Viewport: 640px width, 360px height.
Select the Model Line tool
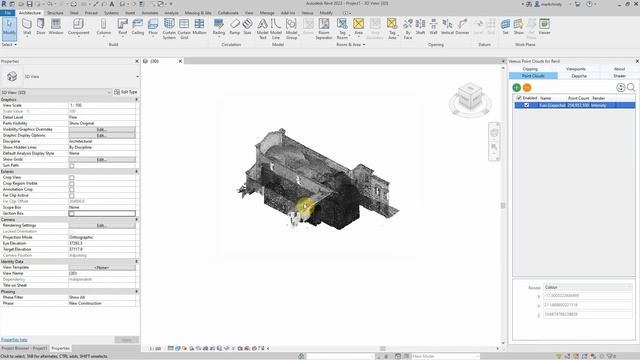[276, 29]
